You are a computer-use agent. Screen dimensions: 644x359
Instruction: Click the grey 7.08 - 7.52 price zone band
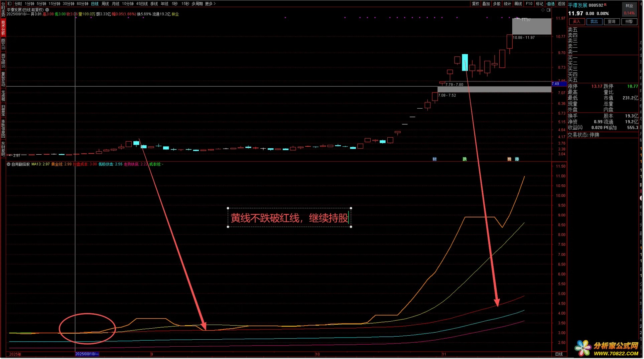pos(495,89)
